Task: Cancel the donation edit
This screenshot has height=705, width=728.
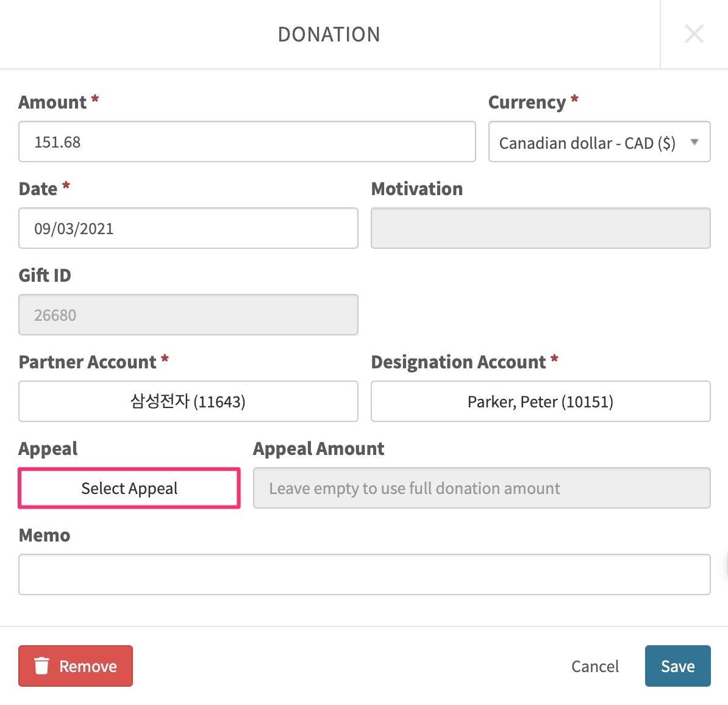Action: point(594,666)
